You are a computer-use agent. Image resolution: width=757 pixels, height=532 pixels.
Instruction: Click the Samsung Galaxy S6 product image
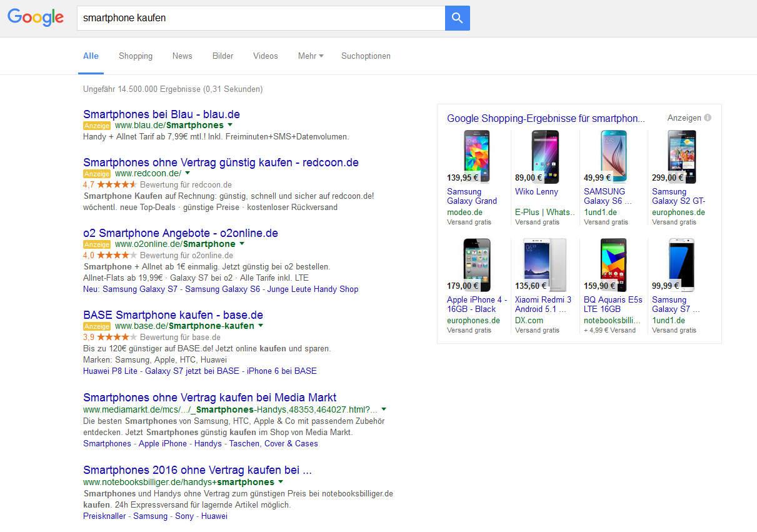(x=614, y=156)
